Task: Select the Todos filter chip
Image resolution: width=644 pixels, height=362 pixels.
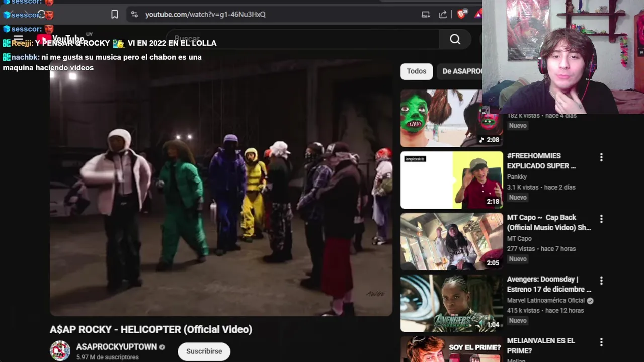Action: click(416, 71)
